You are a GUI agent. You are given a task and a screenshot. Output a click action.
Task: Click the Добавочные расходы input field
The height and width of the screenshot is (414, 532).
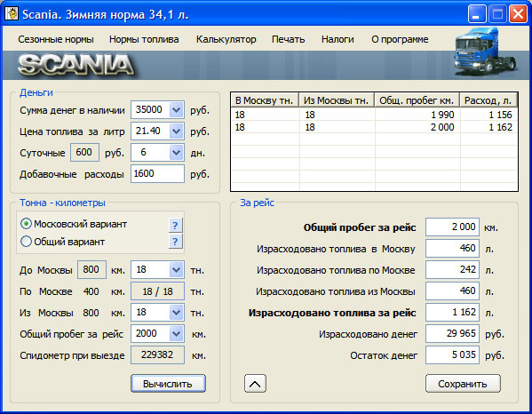click(x=157, y=174)
